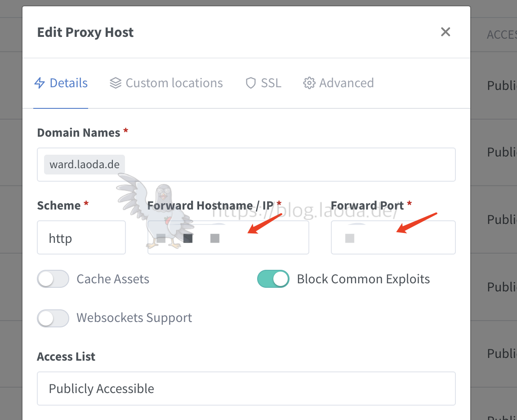Viewport: 517px width, 420px height.
Task: Click the lightning bolt Details icon
Action: 40,83
